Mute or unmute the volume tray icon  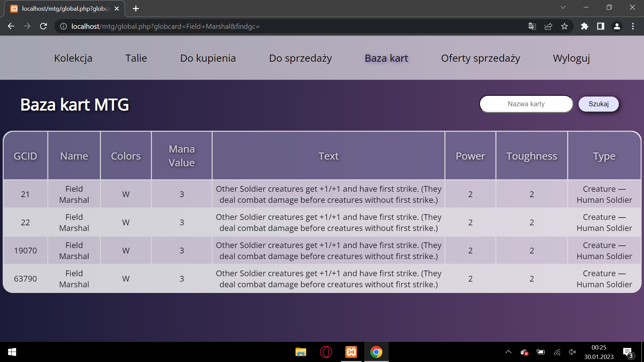[x=573, y=352]
